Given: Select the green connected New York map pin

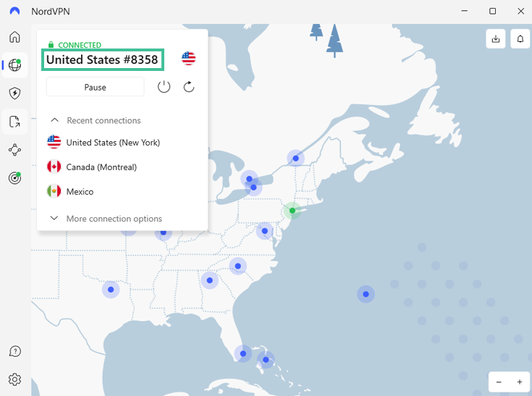Looking at the screenshot, I should tap(292, 211).
